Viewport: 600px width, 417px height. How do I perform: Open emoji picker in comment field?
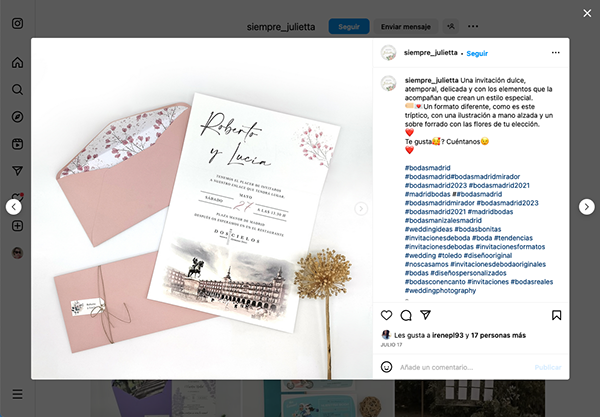click(386, 367)
